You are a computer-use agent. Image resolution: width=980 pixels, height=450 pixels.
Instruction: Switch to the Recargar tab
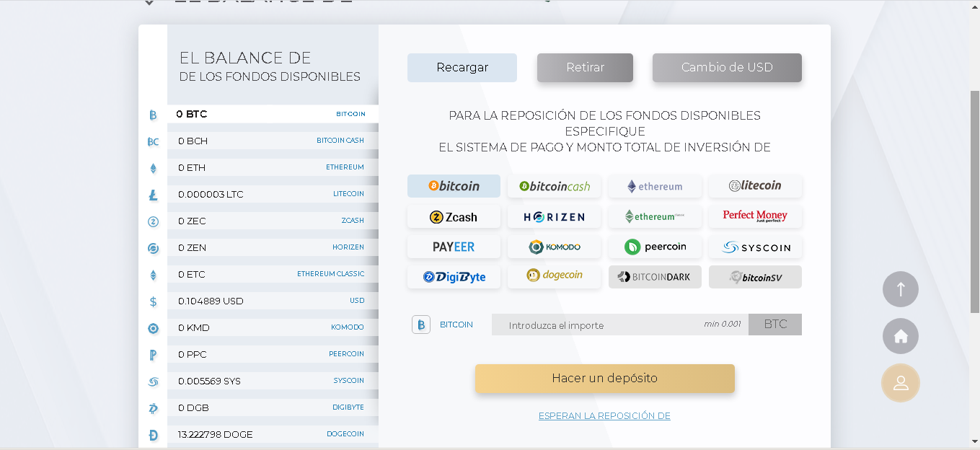462,68
